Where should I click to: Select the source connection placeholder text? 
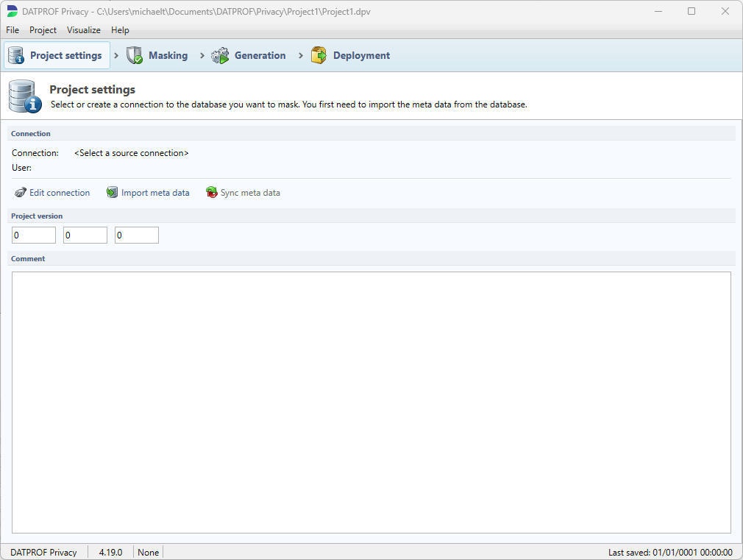point(132,153)
